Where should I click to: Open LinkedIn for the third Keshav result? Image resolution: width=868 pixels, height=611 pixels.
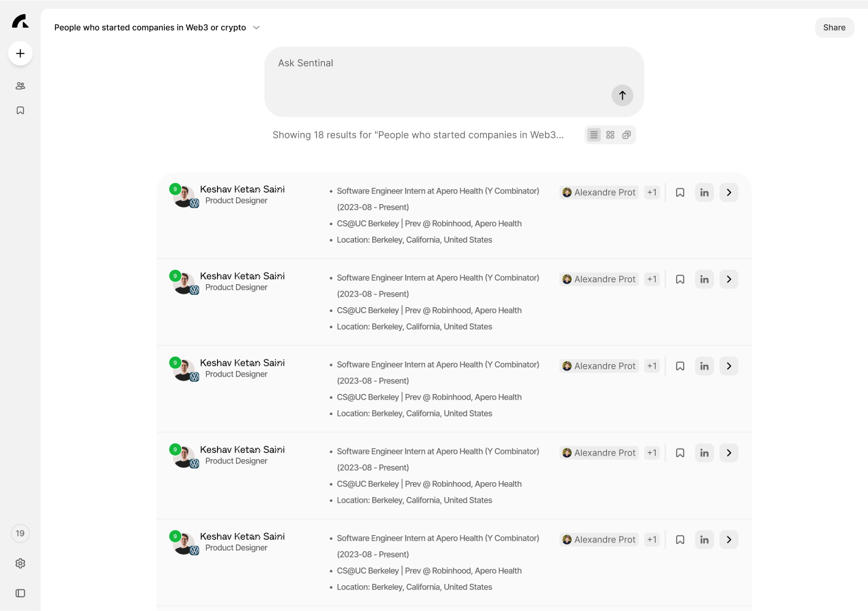pos(705,366)
